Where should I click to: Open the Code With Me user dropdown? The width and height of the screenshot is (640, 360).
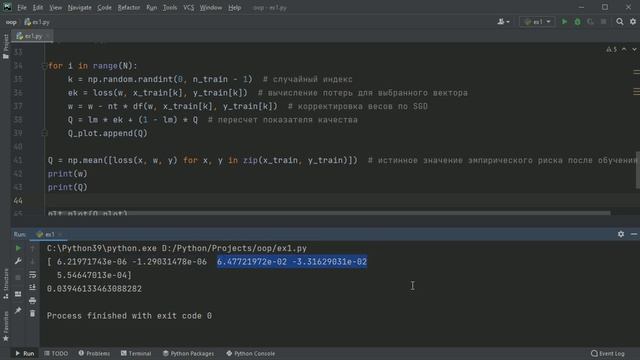coord(503,22)
